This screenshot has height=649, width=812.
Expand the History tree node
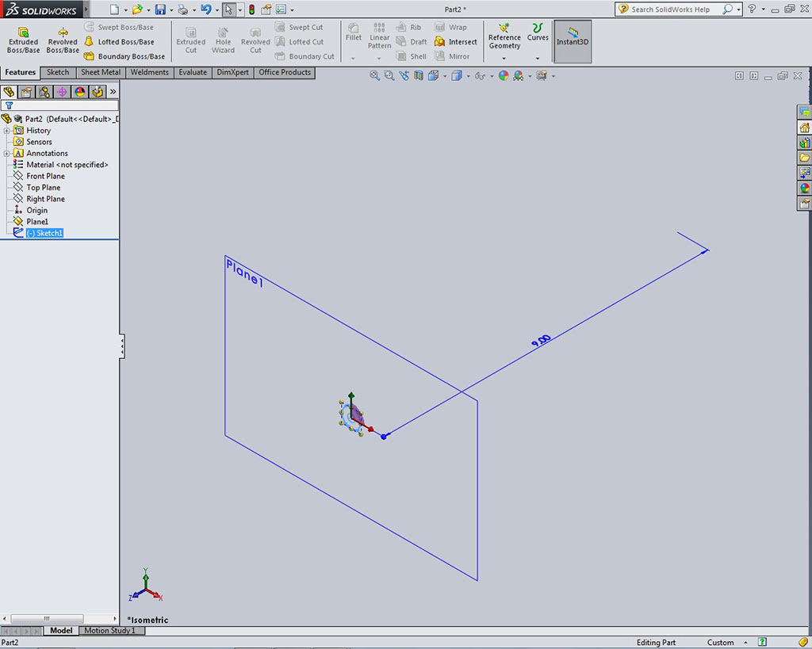click(7, 131)
